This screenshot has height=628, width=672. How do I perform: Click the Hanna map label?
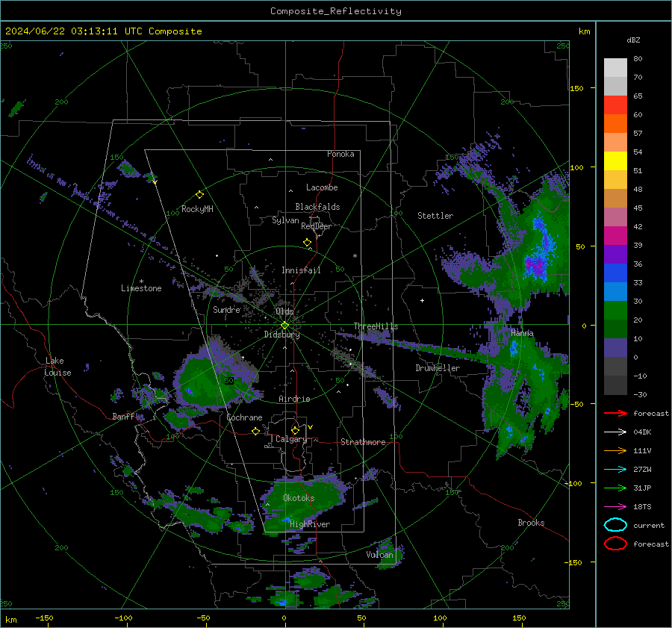pos(522,332)
